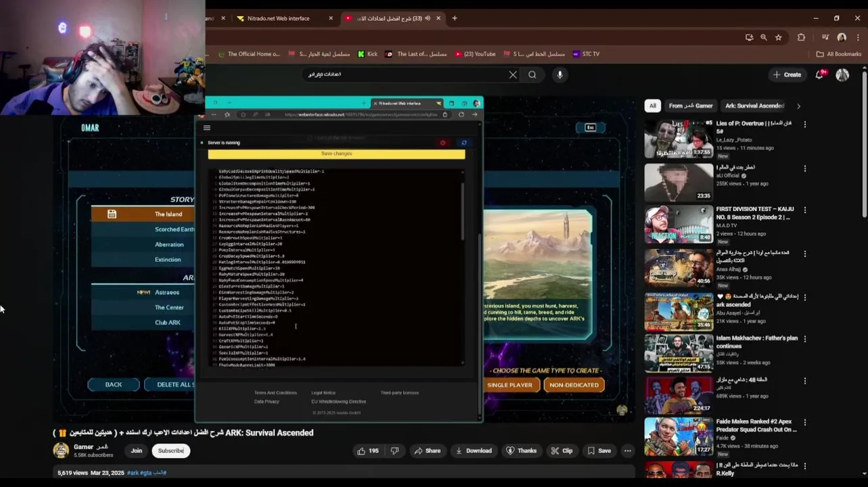
Task: Open options for Faide Apex video
Action: pyautogui.click(x=805, y=423)
